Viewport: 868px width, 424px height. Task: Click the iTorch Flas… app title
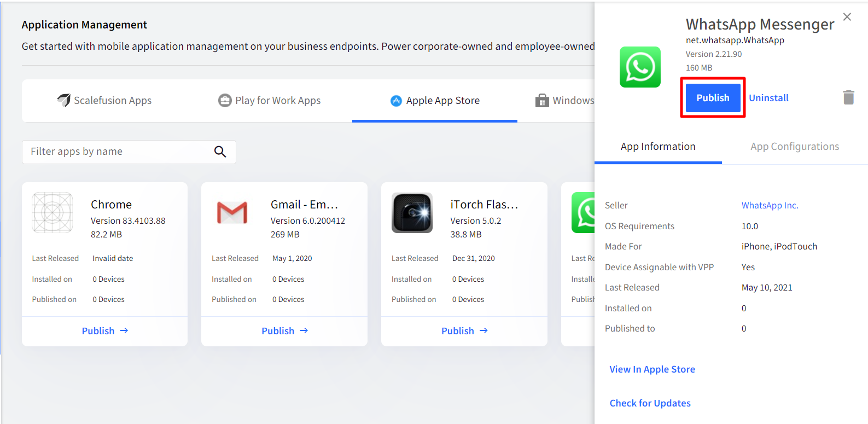tap(484, 204)
